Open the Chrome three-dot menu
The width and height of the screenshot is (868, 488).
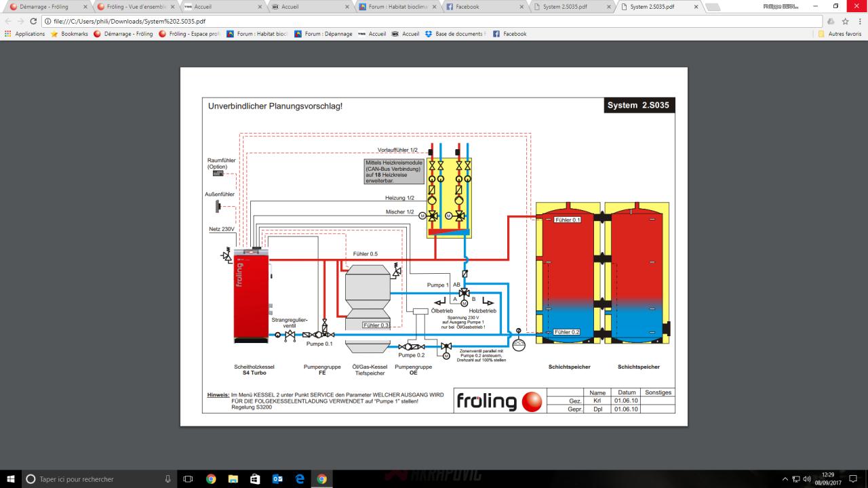(860, 21)
